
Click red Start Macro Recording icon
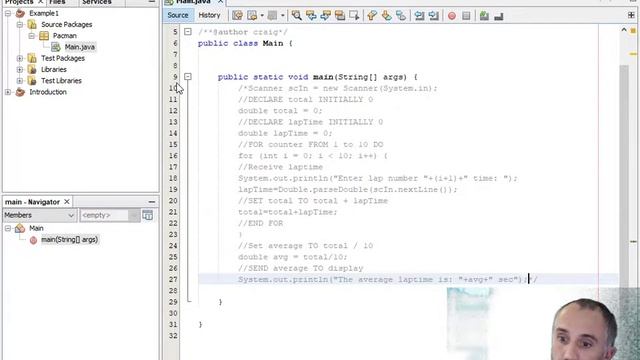452,16
